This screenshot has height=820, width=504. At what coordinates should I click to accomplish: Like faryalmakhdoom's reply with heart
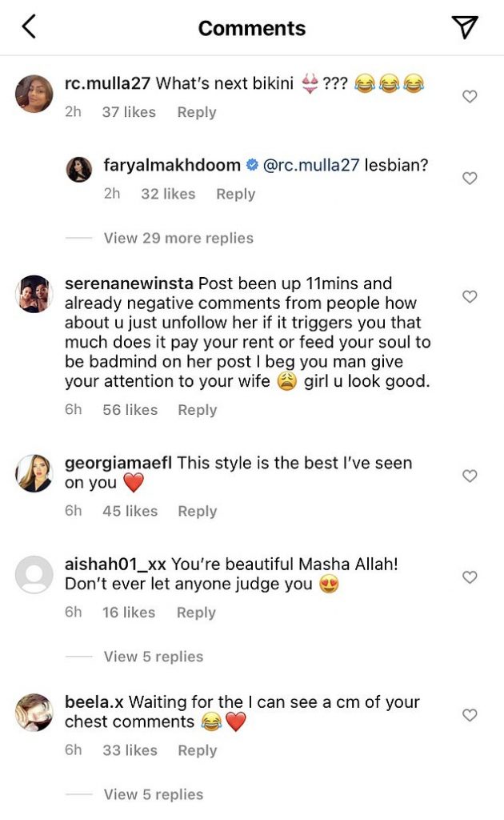(x=470, y=179)
